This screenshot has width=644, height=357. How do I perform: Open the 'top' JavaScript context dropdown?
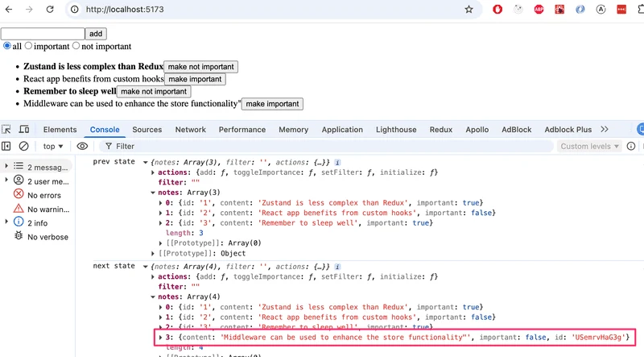(53, 146)
